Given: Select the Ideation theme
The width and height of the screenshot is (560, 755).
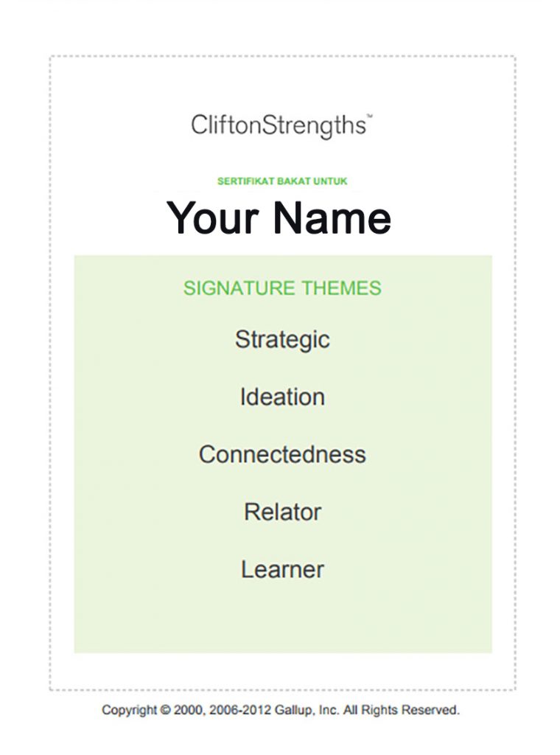Looking at the screenshot, I should (282, 397).
